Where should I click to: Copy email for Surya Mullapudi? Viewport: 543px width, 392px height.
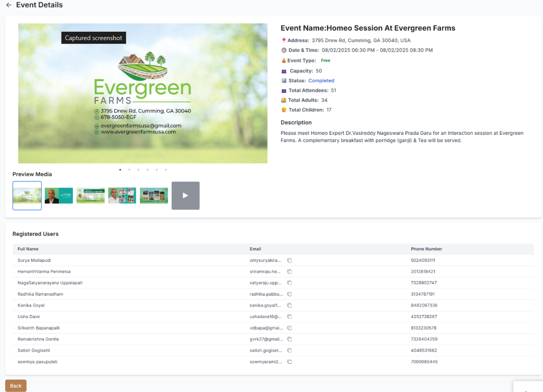289,260
